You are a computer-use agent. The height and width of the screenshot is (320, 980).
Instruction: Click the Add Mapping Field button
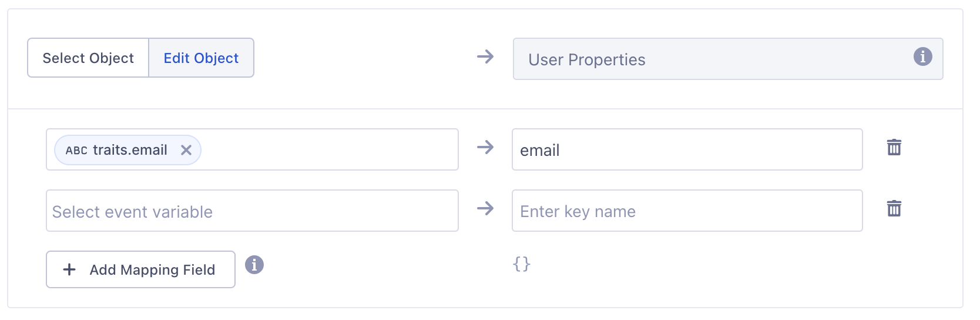point(140,270)
